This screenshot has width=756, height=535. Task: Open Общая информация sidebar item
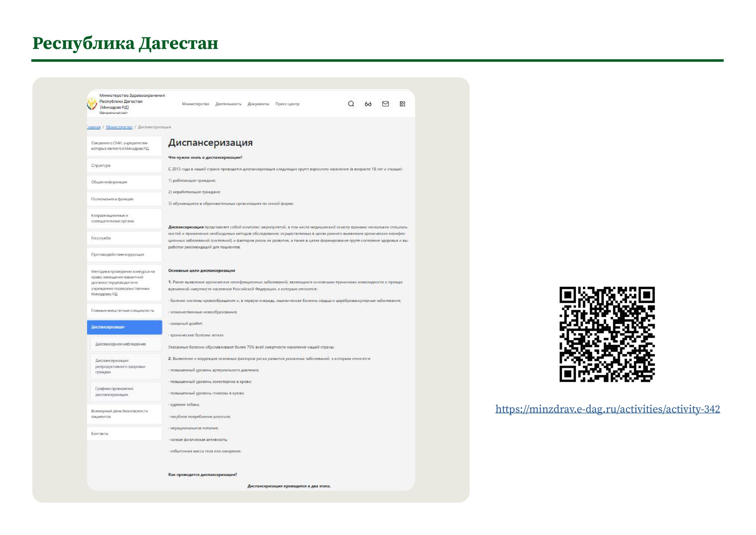(124, 182)
